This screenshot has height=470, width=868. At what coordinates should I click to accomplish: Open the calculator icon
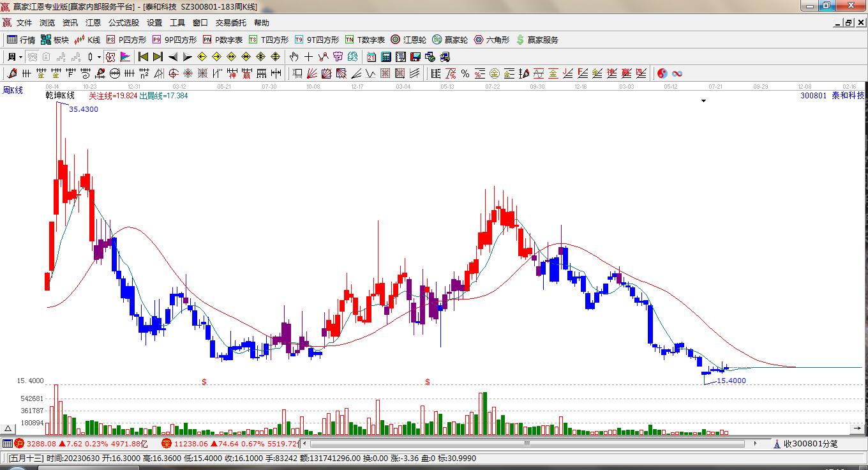pyautogui.click(x=385, y=57)
